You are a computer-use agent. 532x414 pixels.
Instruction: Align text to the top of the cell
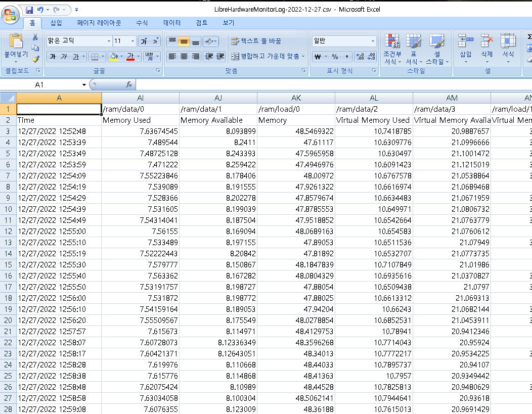click(x=172, y=41)
